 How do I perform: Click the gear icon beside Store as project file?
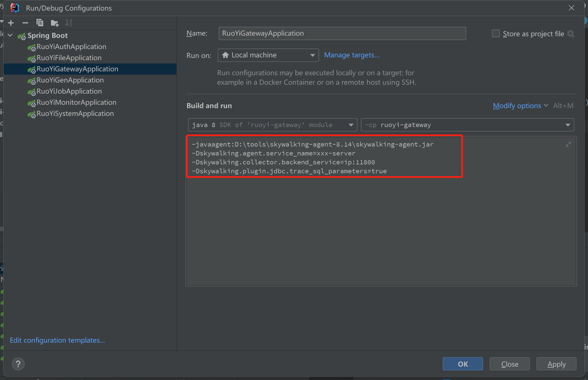pos(571,34)
